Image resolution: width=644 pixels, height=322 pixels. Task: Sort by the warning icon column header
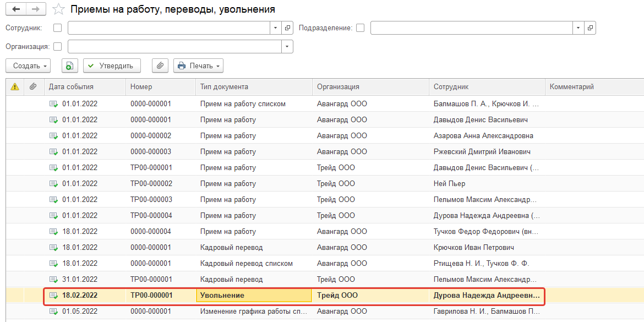[x=15, y=86]
